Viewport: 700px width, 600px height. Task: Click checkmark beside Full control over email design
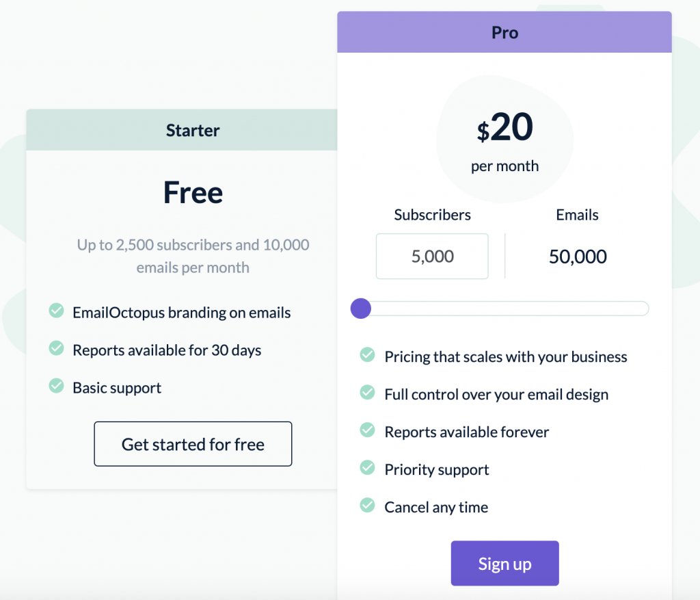point(368,393)
